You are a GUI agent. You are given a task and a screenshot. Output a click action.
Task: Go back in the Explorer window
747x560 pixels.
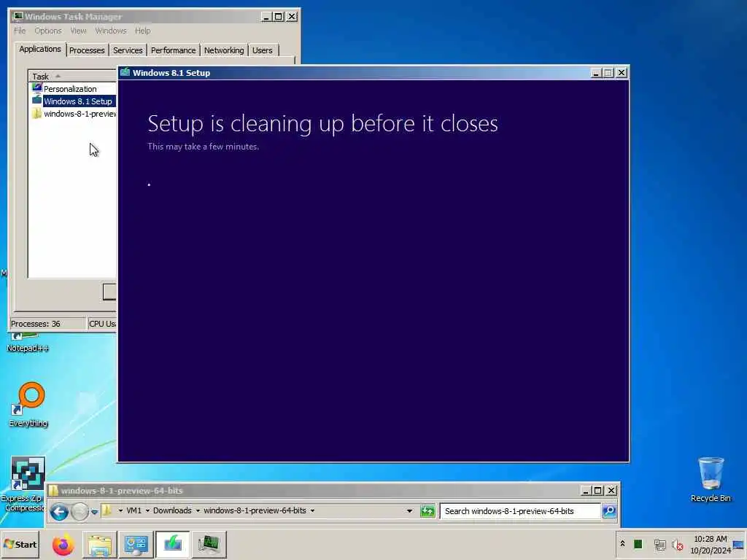click(x=60, y=512)
